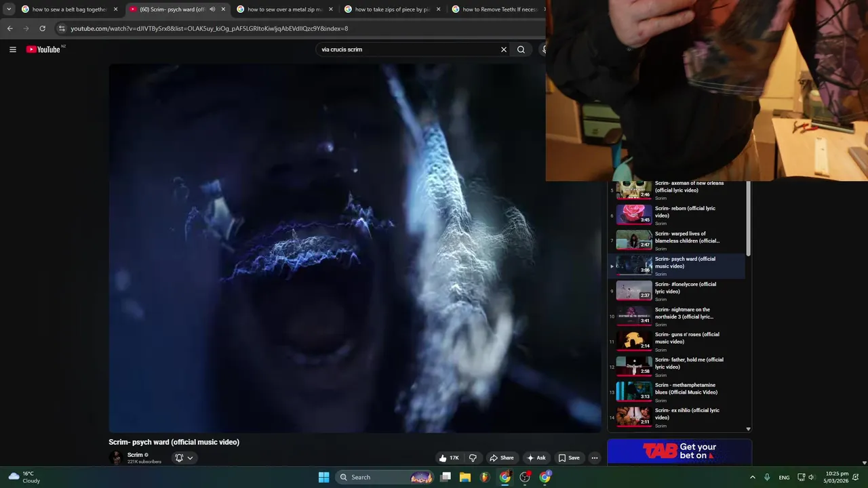
Task: Click the microphone tray icon
Action: (x=767, y=477)
